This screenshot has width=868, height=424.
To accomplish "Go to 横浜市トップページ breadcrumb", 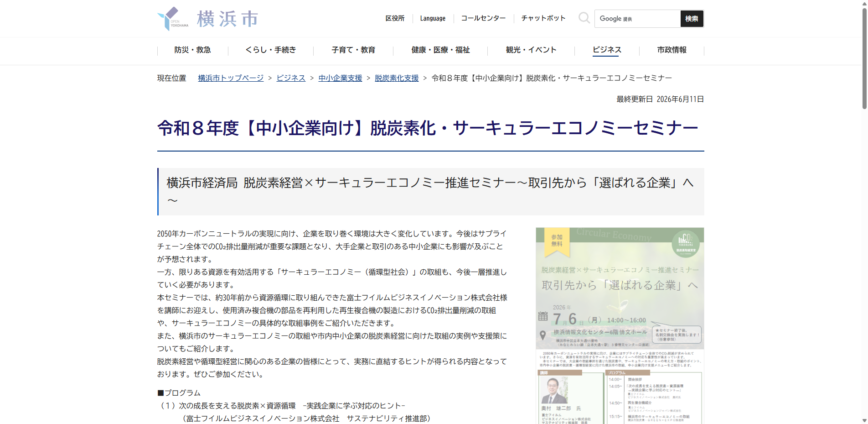I will [231, 78].
